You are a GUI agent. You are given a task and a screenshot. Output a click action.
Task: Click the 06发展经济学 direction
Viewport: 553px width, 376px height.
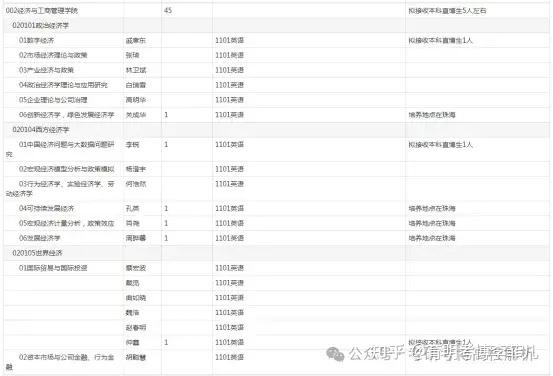pyautogui.click(x=40, y=238)
